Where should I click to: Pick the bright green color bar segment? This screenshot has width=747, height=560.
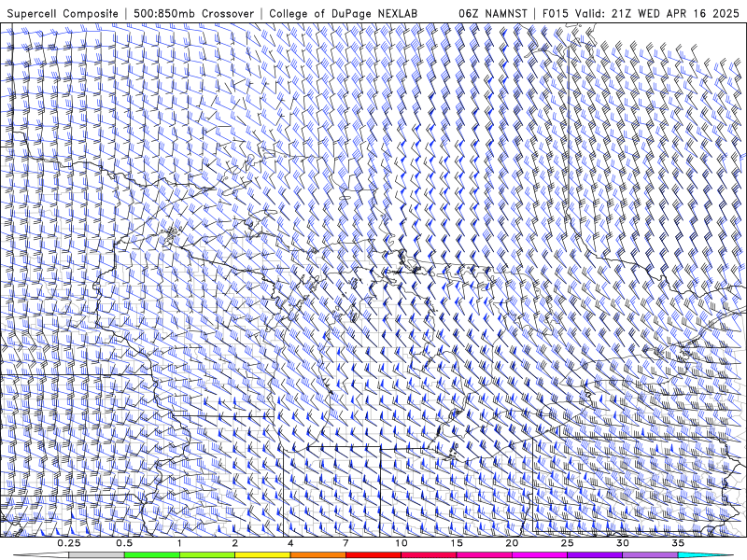pos(152,555)
